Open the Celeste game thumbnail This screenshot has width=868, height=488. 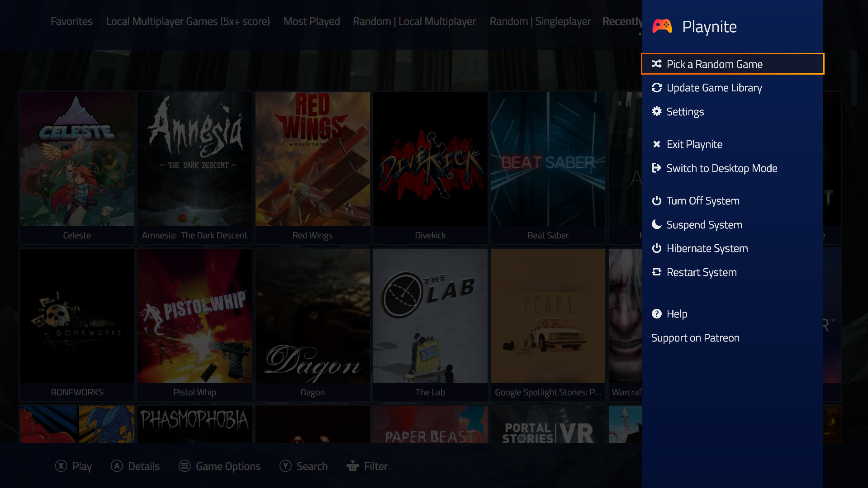(x=77, y=159)
